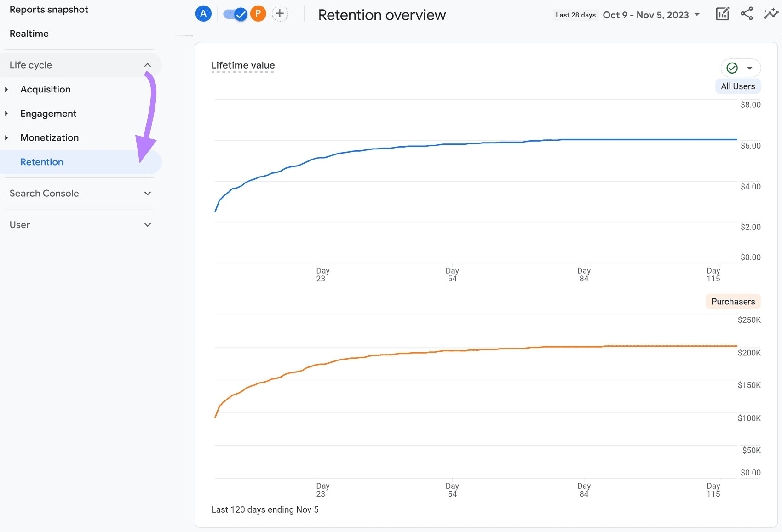The height and width of the screenshot is (532, 782).
Task: Select the blue 'A' All Users comparison chip
Action: (203, 13)
